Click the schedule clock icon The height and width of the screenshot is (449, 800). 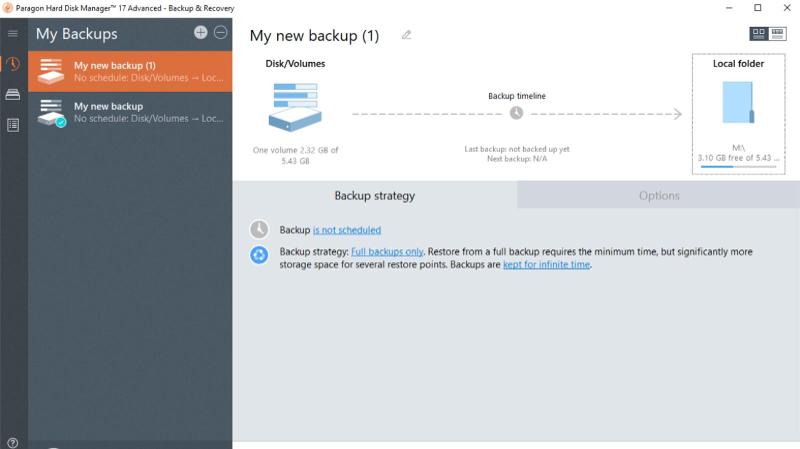tap(259, 230)
